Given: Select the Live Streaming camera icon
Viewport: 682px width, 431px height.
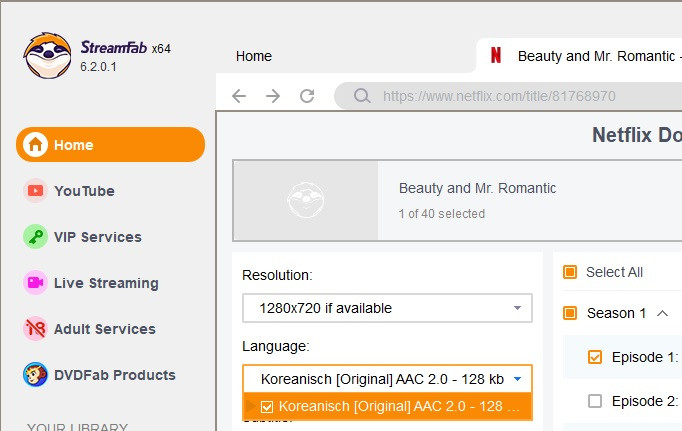Looking at the screenshot, I should coord(36,283).
